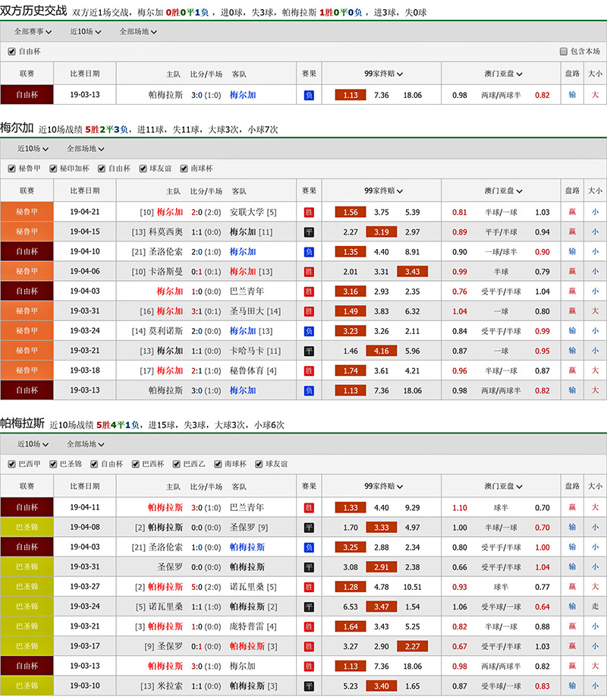Image resolution: width=607 pixels, height=700 pixels.
Task: Open the 近10场 dropdown in head-to-head section
Action: 85,32
